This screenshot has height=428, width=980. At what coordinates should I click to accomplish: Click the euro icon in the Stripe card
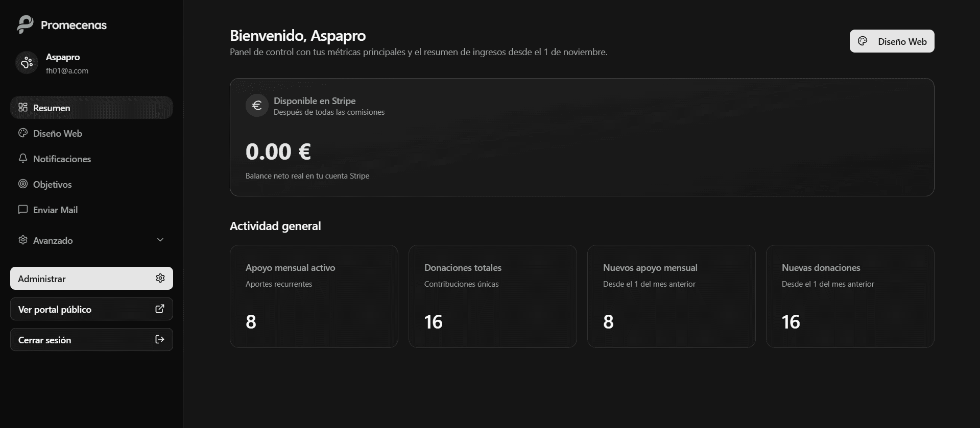coord(257,105)
